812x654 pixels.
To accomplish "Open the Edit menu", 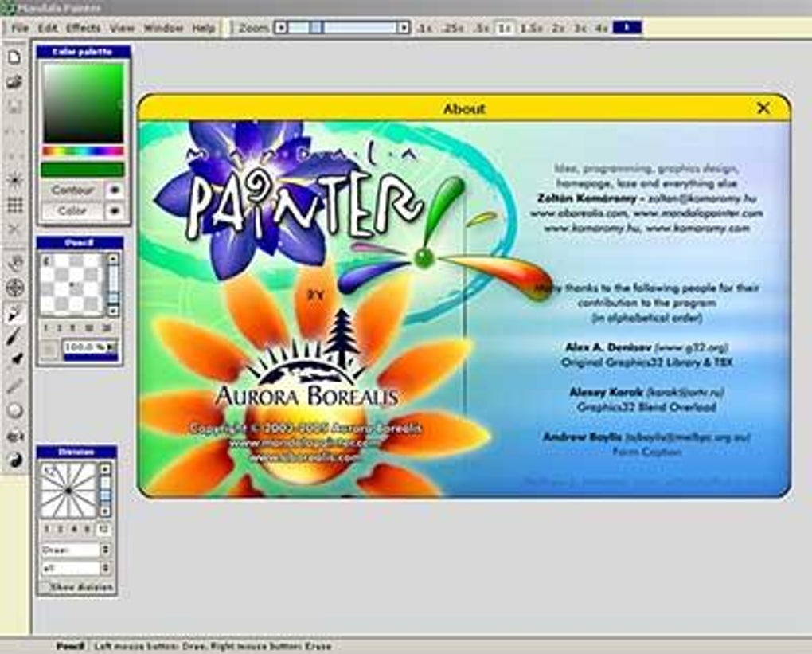I will (x=48, y=28).
